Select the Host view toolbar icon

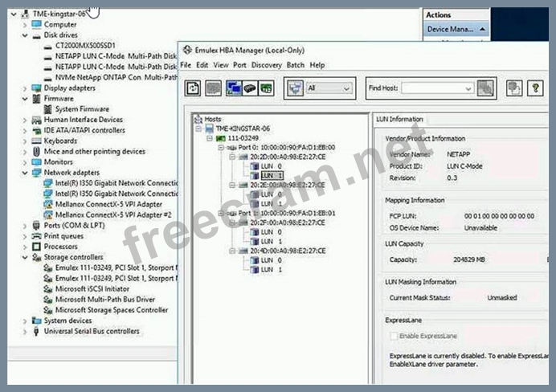click(x=234, y=88)
